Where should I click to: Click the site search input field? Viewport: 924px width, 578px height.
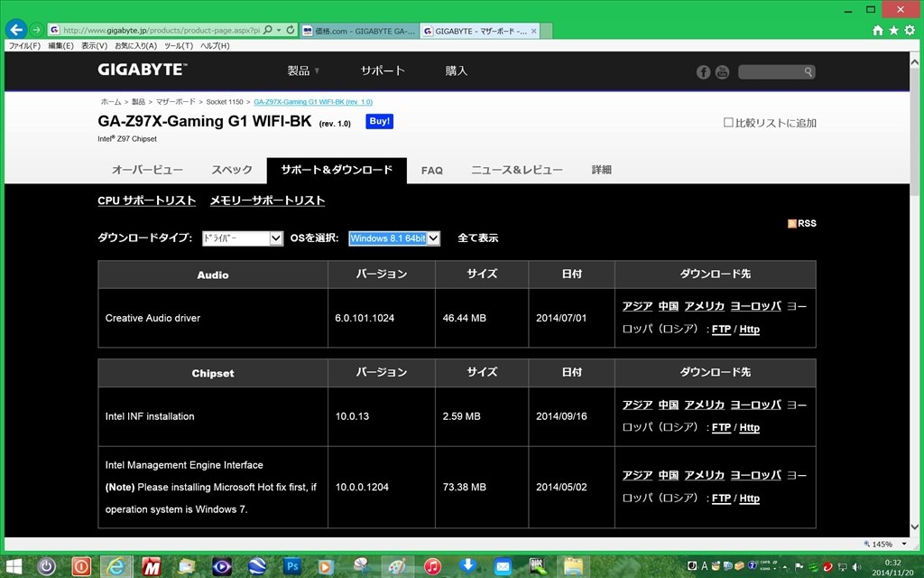pyautogui.click(x=771, y=72)
